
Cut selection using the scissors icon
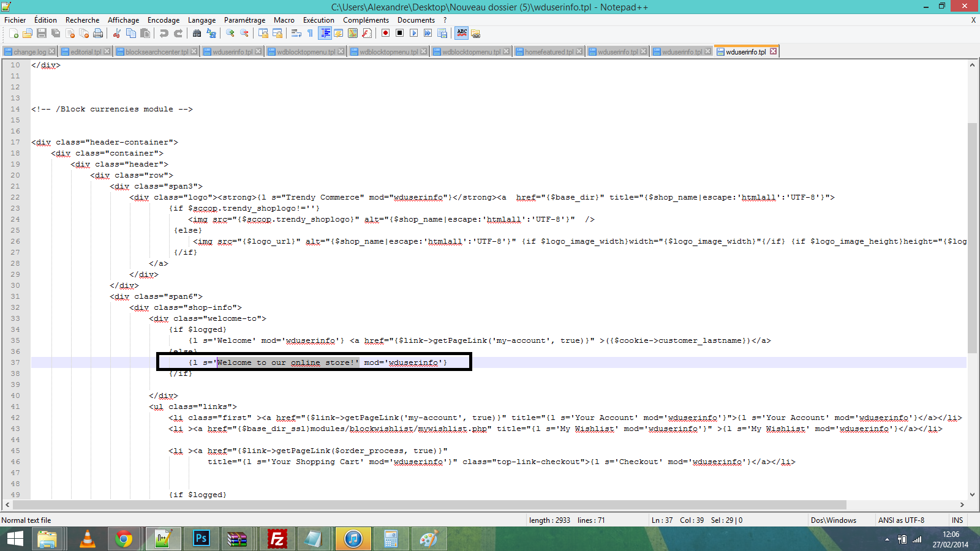(116, 33)
